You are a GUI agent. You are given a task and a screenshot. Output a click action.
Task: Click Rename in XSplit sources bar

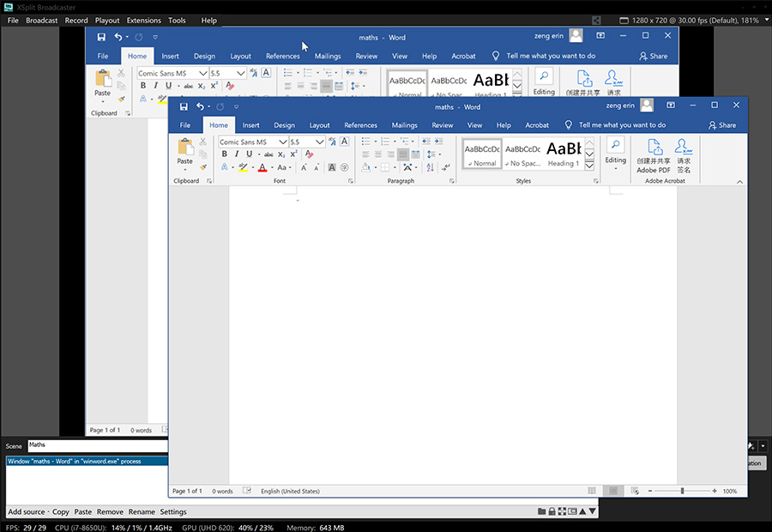(x=142, y=511)
